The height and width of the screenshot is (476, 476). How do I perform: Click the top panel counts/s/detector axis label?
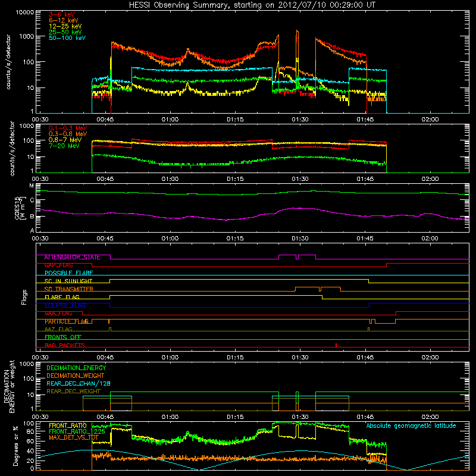8,62
